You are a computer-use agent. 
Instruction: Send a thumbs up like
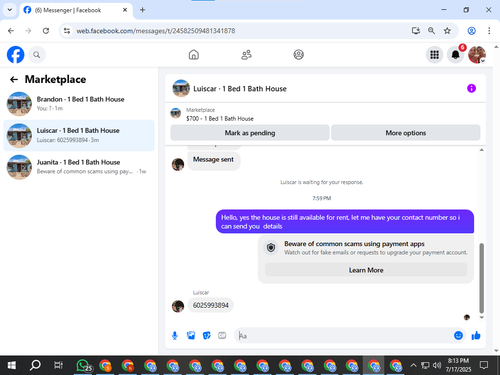click(x=476, y=335)
